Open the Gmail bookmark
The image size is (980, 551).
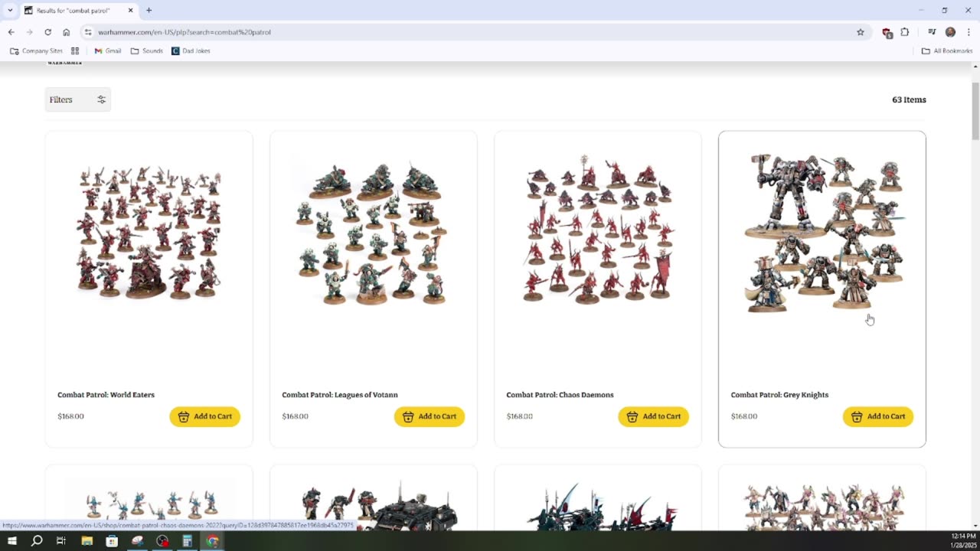point(108,51)
